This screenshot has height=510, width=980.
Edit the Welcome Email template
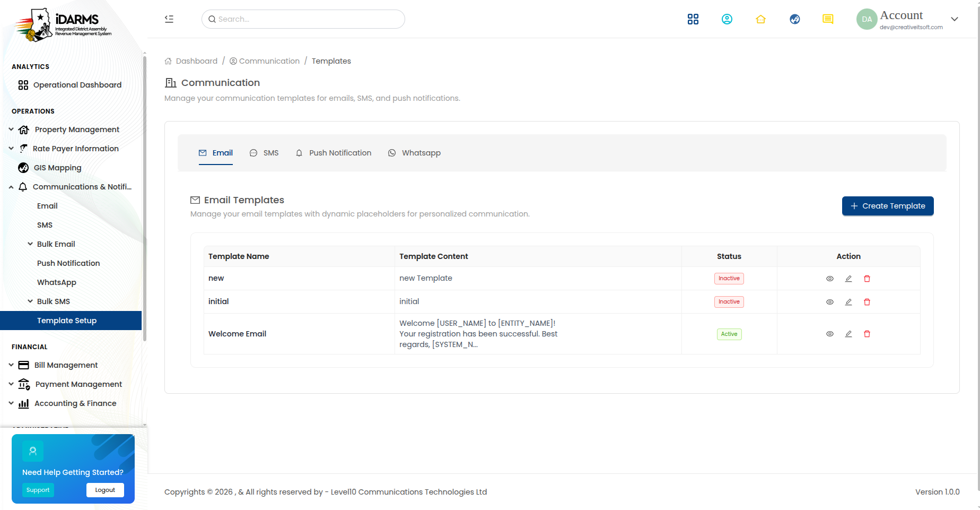pos(848,334)
